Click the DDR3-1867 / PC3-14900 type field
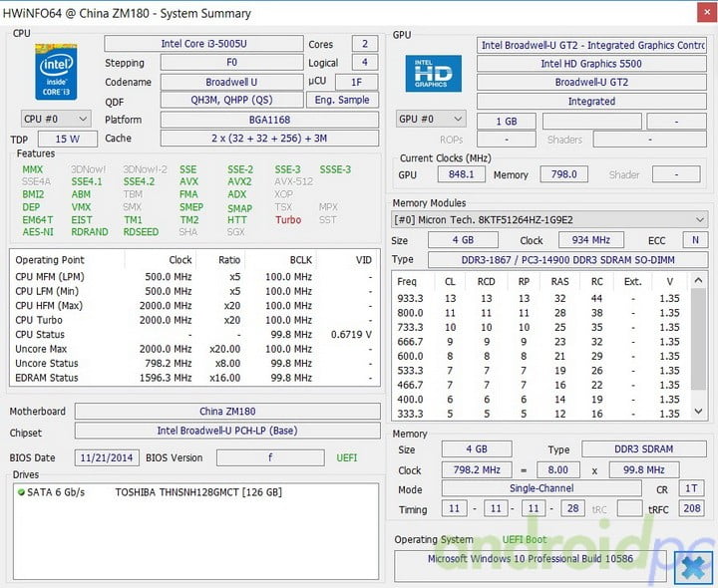Viewport: 718px width, 588px height. (x=567, y=260)
